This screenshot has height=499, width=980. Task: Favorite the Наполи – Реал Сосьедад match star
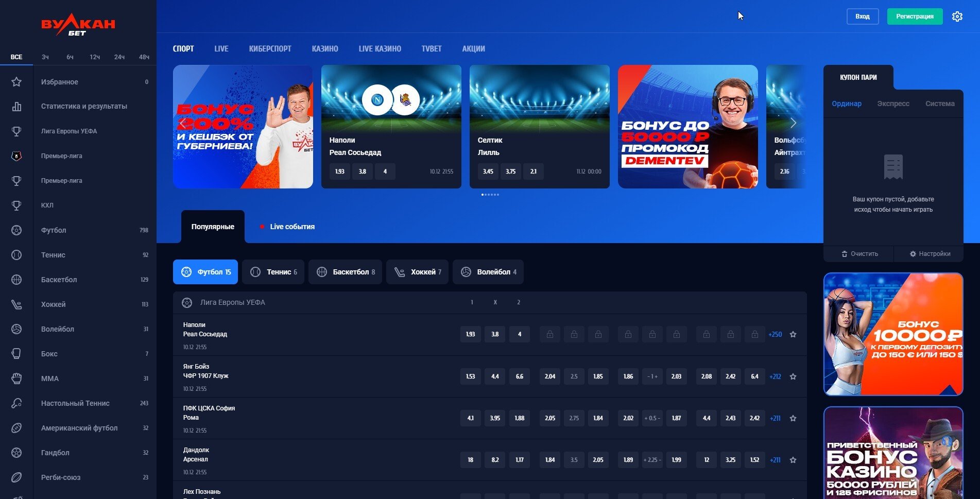793,335
